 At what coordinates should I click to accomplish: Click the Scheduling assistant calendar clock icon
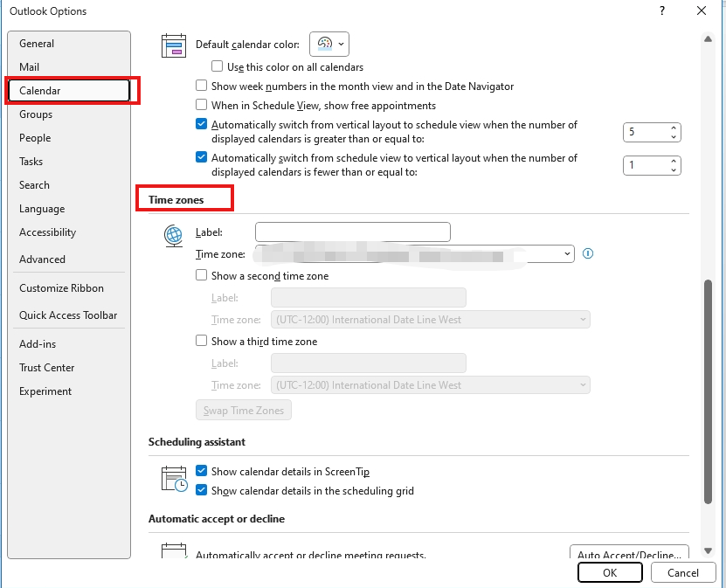coord(174,479)
